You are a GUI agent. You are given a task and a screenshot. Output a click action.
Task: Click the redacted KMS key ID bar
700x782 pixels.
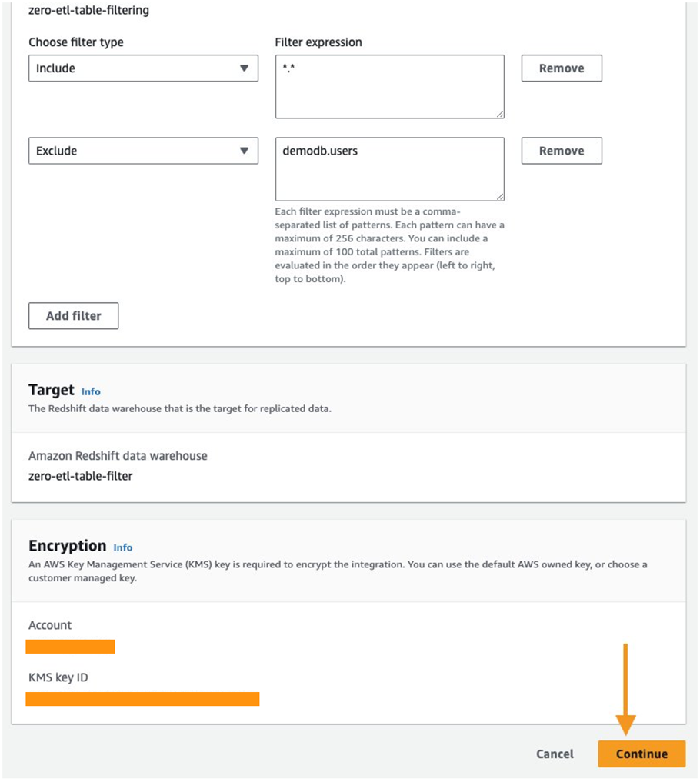142,699
